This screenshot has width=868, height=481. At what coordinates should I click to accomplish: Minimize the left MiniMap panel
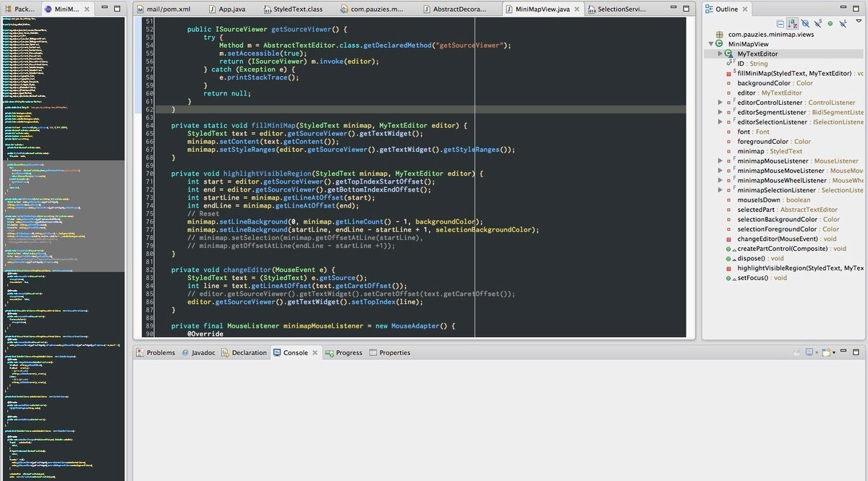tap(104, 7)
